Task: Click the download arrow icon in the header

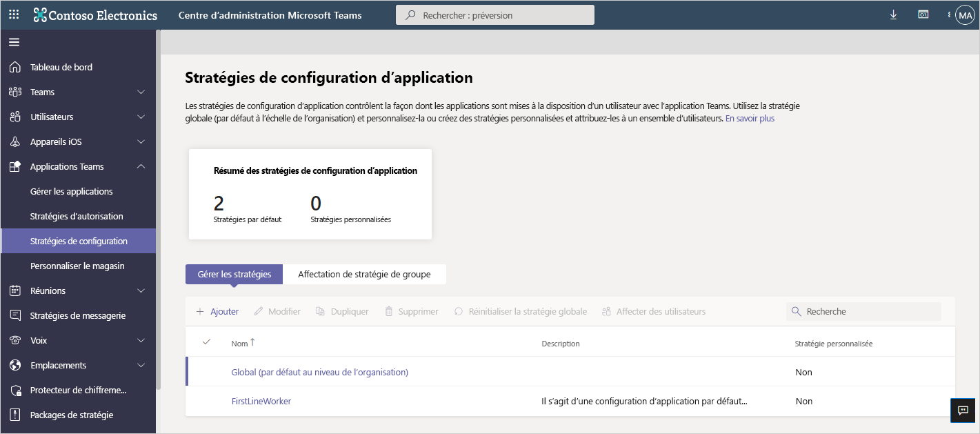Action: click(893, 14)
